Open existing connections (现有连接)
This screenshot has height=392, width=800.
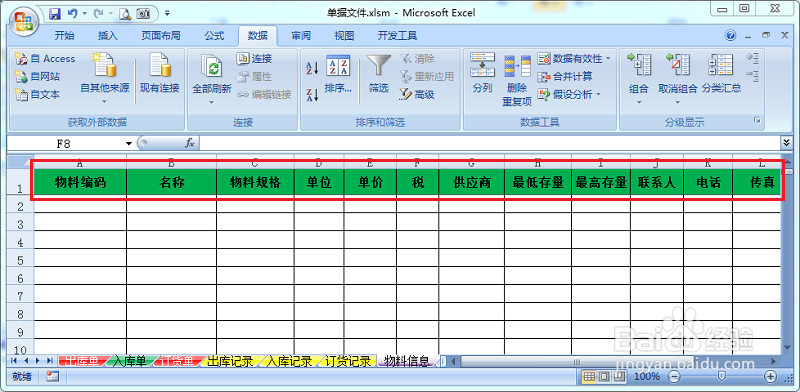pos(160,73)
